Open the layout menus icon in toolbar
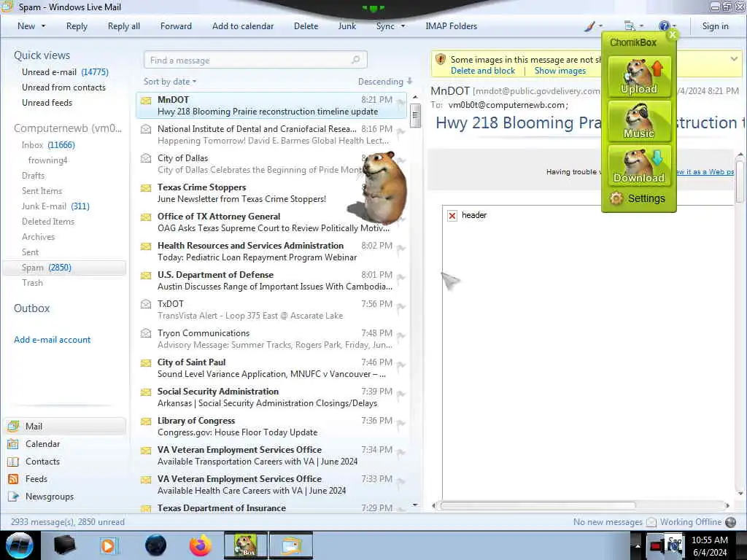This screenshot has width=747, height=560. tap(630, 26)
